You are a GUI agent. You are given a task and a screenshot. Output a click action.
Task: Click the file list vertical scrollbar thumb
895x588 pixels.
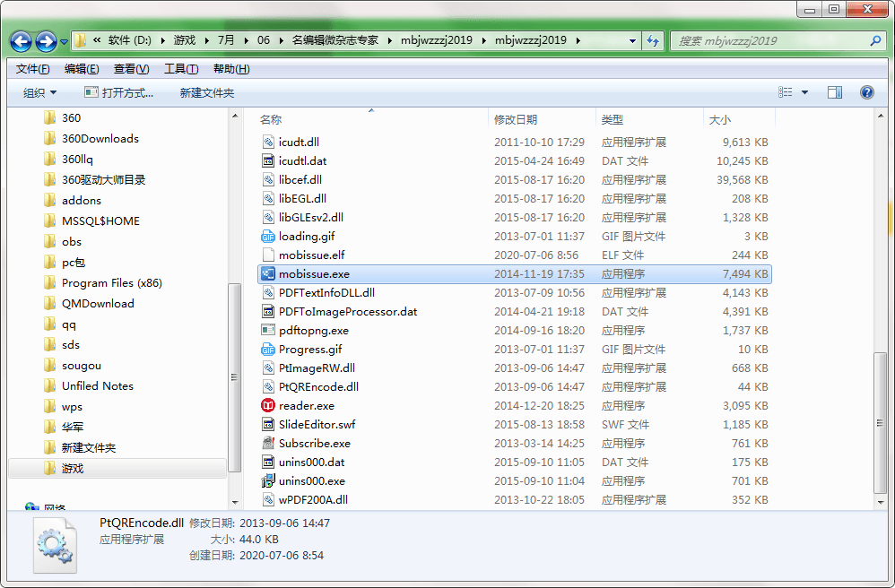tap(880, 422)
